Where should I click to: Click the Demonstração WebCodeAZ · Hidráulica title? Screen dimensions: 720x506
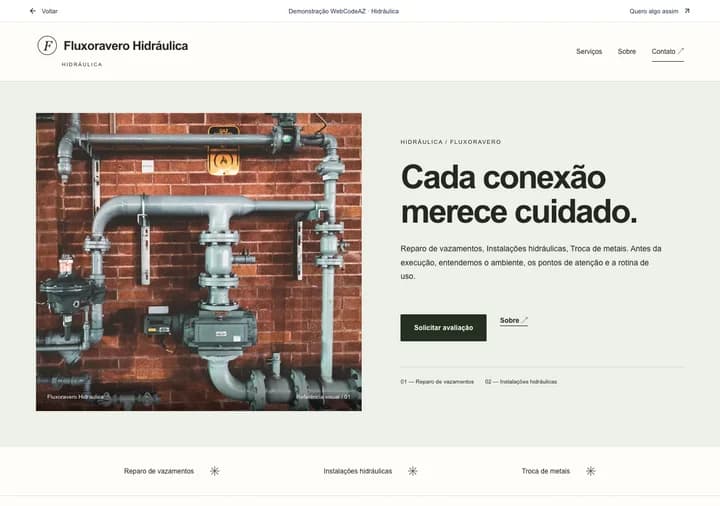[x=343, y=11]
